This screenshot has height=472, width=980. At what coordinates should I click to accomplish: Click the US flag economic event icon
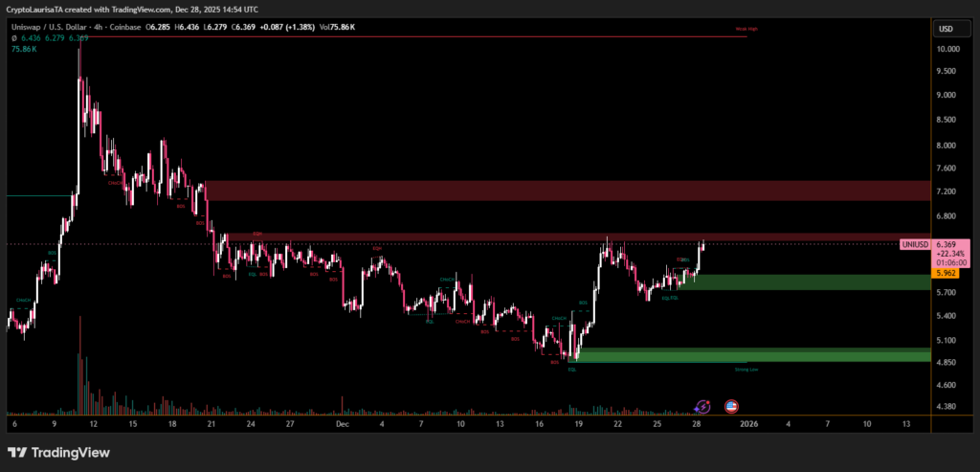[x=731, y=407]
